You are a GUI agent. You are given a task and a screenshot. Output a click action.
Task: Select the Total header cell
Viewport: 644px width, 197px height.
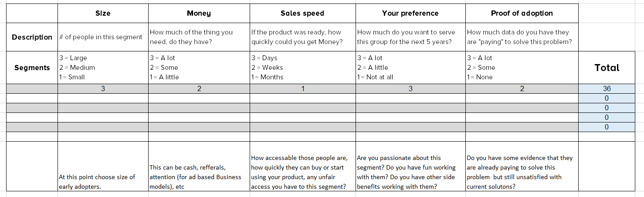607,68
